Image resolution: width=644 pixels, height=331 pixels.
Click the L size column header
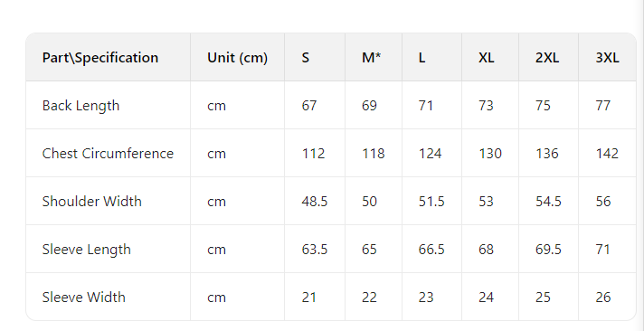click(421, 58)
